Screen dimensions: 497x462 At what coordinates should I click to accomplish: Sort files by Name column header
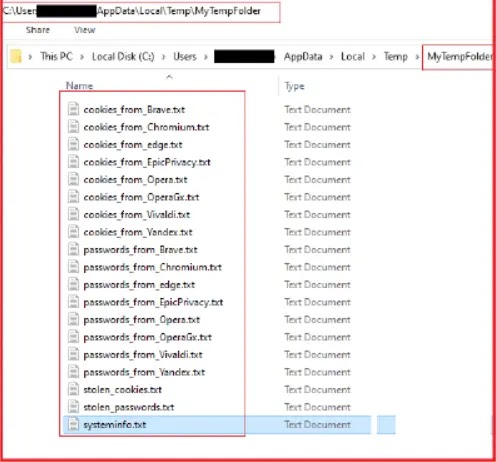tap(79, 86)
